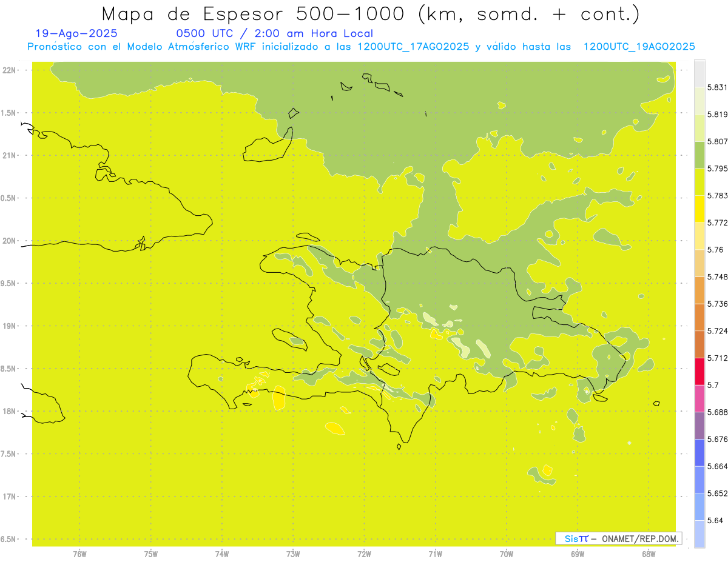Click the colorbar value 5.664
Screen dimensions: 728x562
pos(717,466)
